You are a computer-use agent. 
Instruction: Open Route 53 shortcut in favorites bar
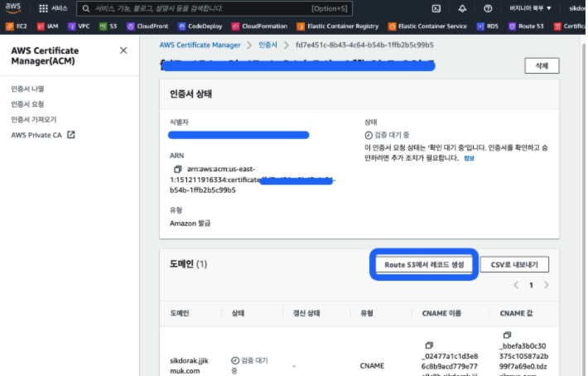click(x=526, y=27)
